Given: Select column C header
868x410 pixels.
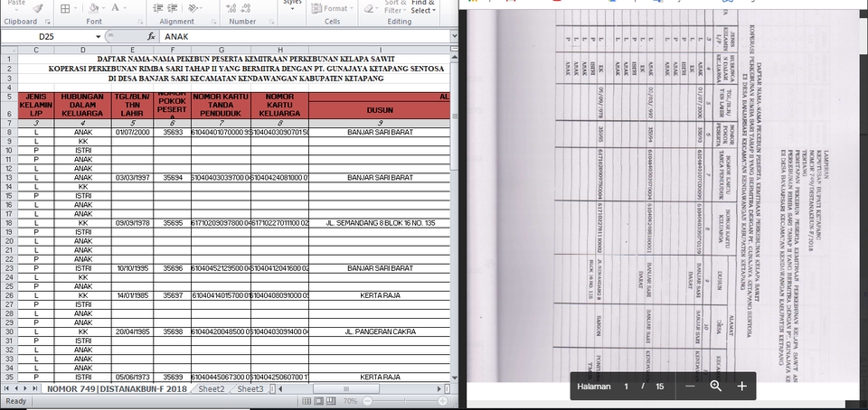Looking at the screenshot, I should click(x=36, y=51).
